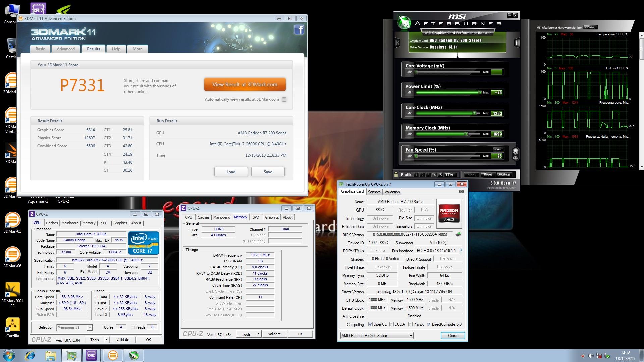Select Afterburner profile slot 4
Screen dimensions: 644x362
[434, 175]
